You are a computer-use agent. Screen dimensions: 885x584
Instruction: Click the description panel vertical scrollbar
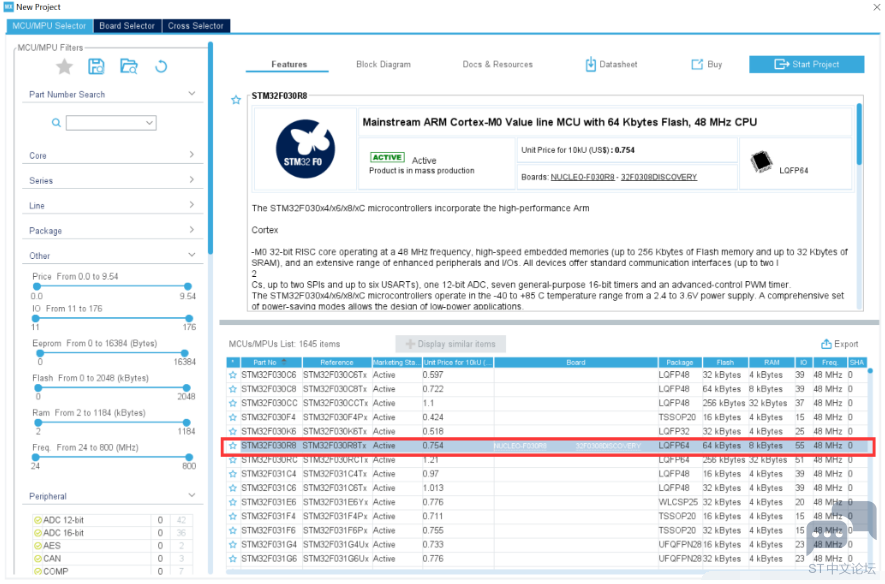(x=859, y=134)
